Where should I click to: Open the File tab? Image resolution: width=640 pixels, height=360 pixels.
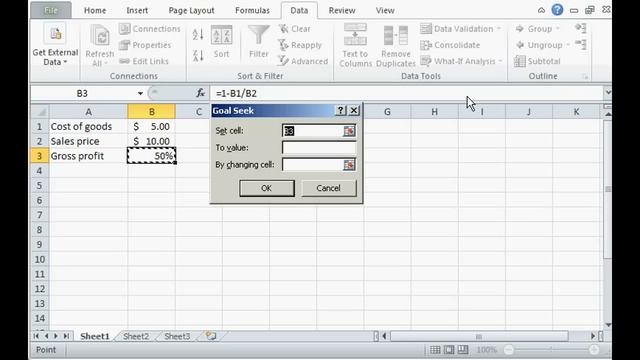click(51, 10)
